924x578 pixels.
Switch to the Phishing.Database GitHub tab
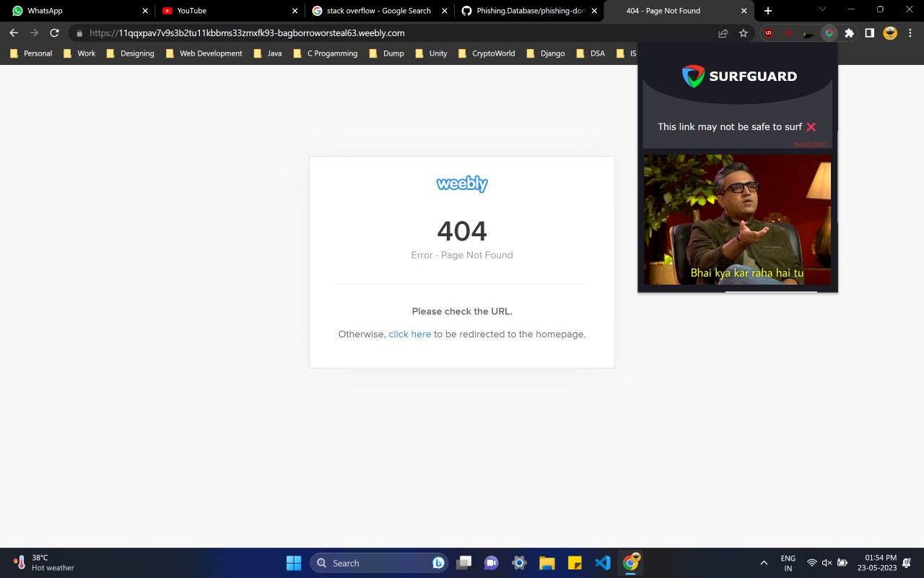pos(530,11)
